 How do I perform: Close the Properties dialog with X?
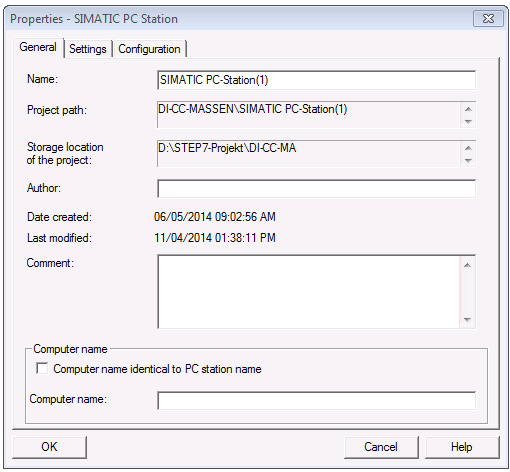pyautogui.click(x=488, y=18)
